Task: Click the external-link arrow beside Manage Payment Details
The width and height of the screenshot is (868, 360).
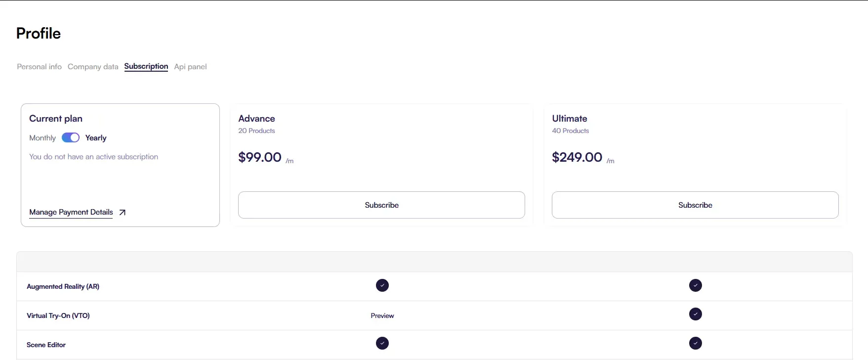Action: pos(122,212)
